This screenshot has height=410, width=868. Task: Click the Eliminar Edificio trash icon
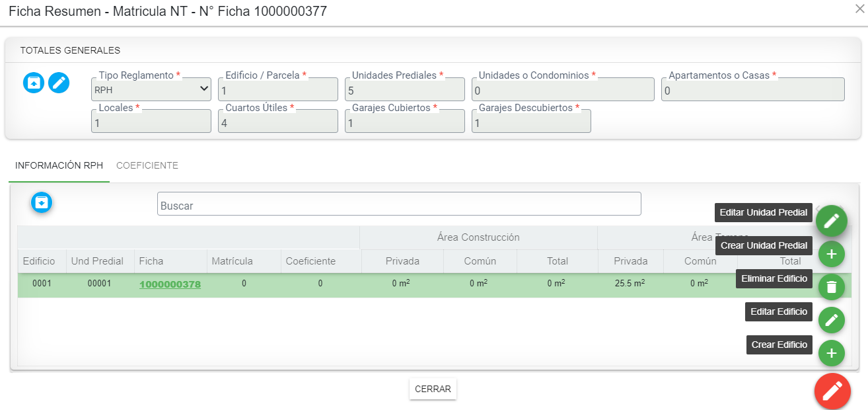pyautogui.click(x=831, y=287)
